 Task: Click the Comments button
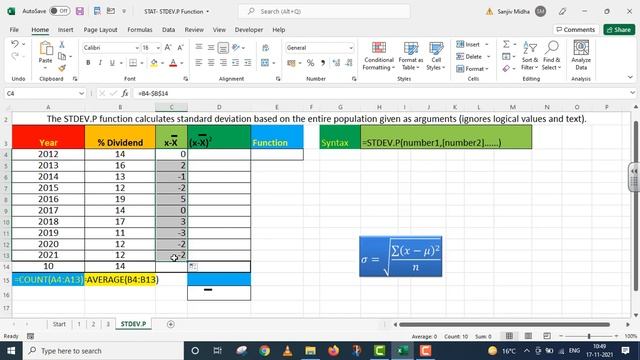pyautogui.click(x=576, y=29)
